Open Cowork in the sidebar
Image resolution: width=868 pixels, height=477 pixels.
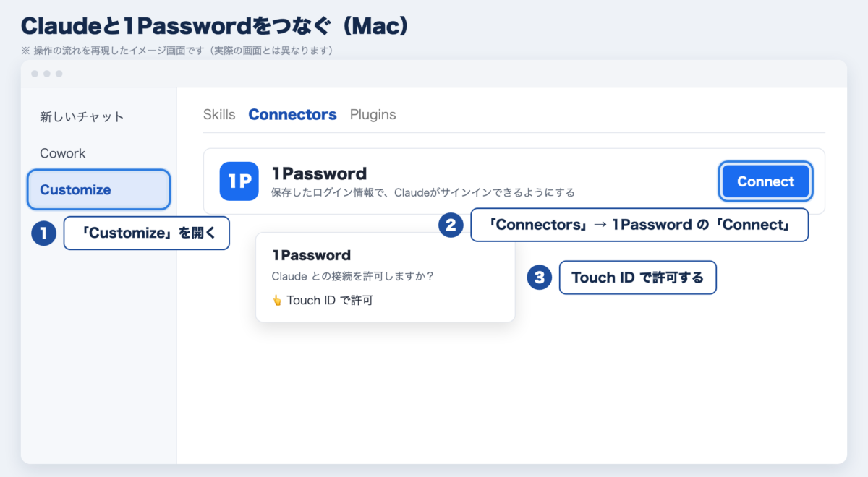point(63,153)
